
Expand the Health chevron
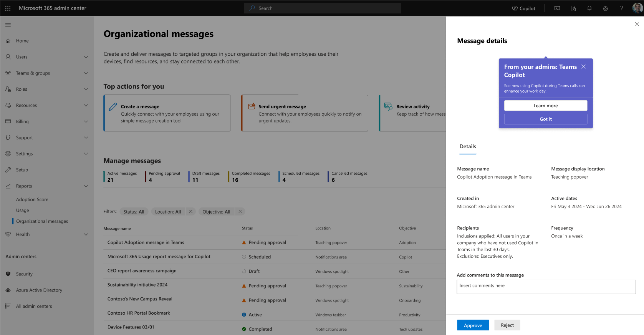pos(86,234)
